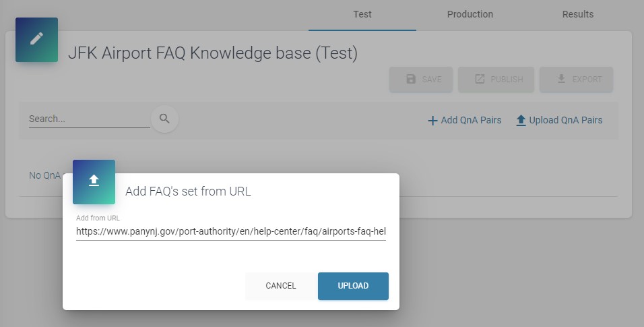
Task: Click the JFK Airport FAQ Knowledge base title
Action: [213, 53]
